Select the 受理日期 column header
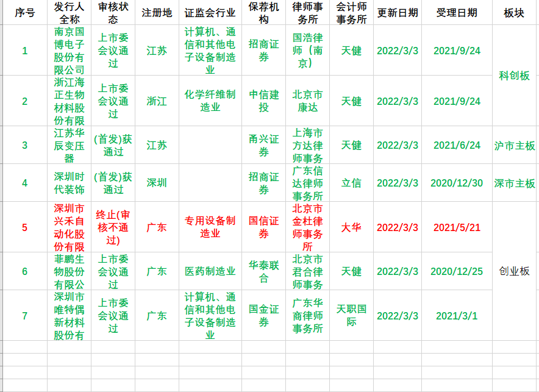Viewport: 539px width, 392px height. click(457, 13)
